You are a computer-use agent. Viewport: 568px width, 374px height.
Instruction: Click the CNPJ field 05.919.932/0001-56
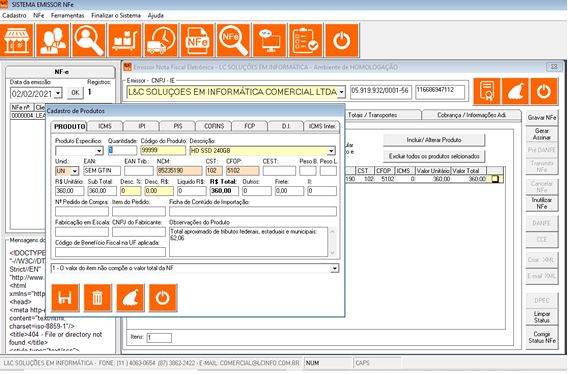click(381, 92)
